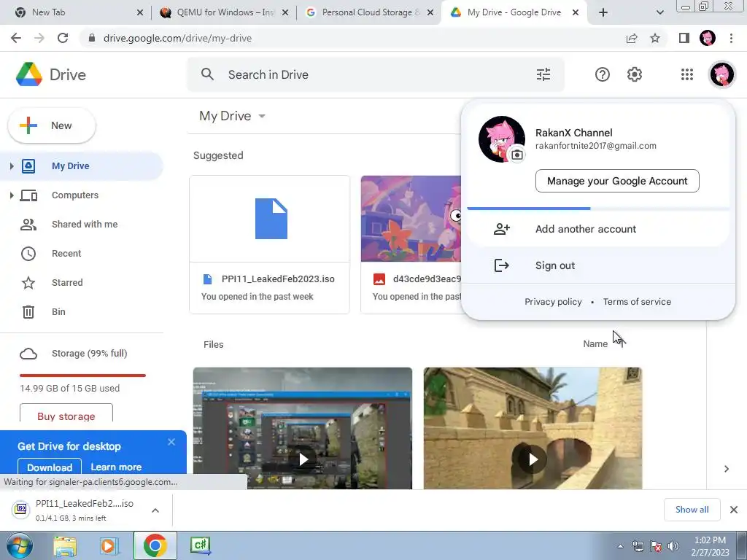This screenshot has width=747, height=560.
Task: Open a new browser tab
Action: pos(603,12)
